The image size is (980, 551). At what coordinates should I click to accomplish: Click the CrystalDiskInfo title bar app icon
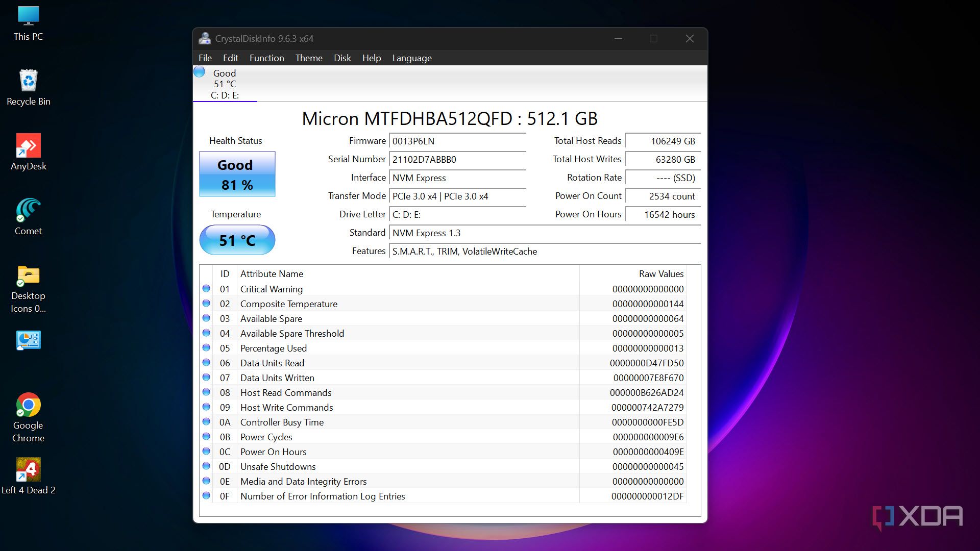(205, 38)
